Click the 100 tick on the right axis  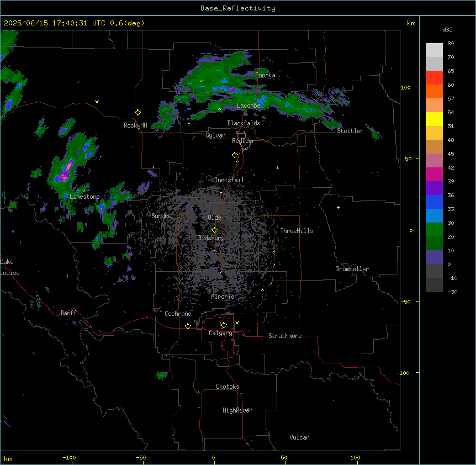405,87
